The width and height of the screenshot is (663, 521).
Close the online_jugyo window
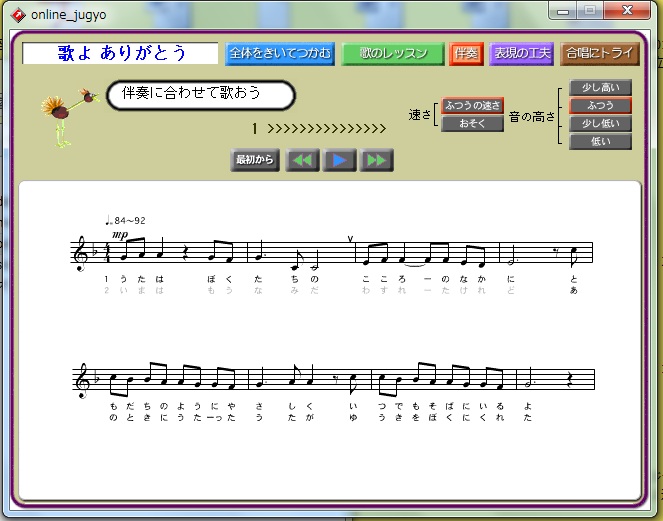pyautogui.click(x=627, y=11)
